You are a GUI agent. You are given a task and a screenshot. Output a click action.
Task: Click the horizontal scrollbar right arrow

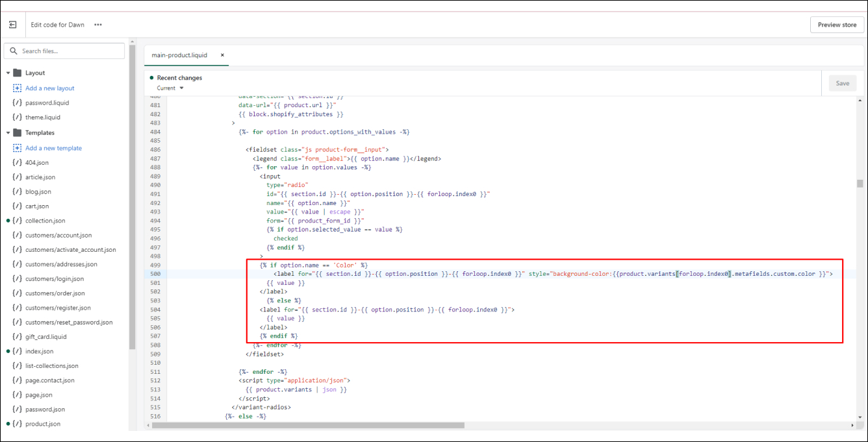pos(852,426)
